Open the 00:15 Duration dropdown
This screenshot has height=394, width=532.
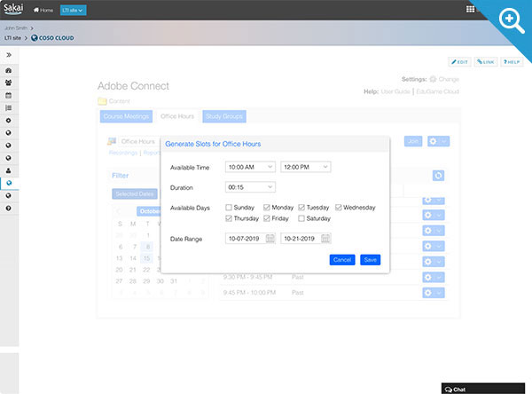[250, 187]
